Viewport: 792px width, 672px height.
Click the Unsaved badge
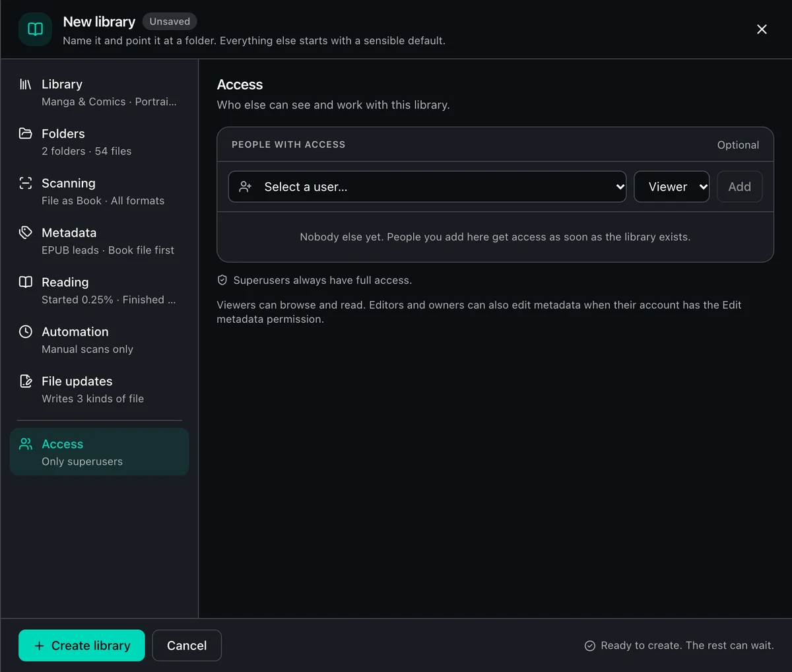coord(170,21)
